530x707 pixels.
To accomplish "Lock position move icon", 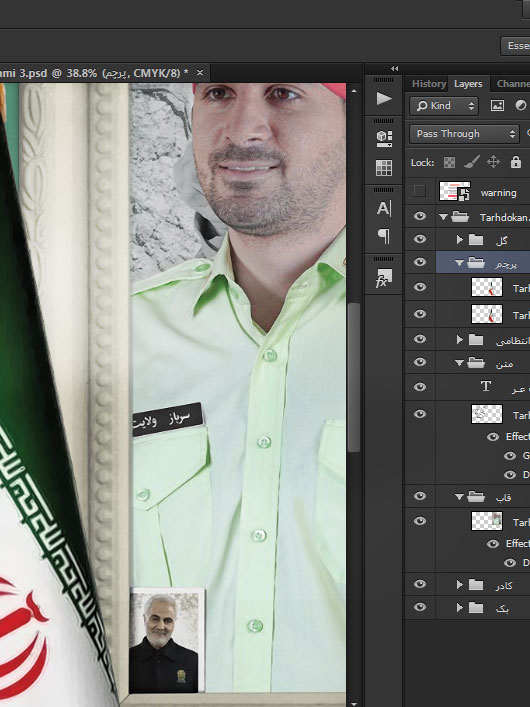I will [493, 162].
